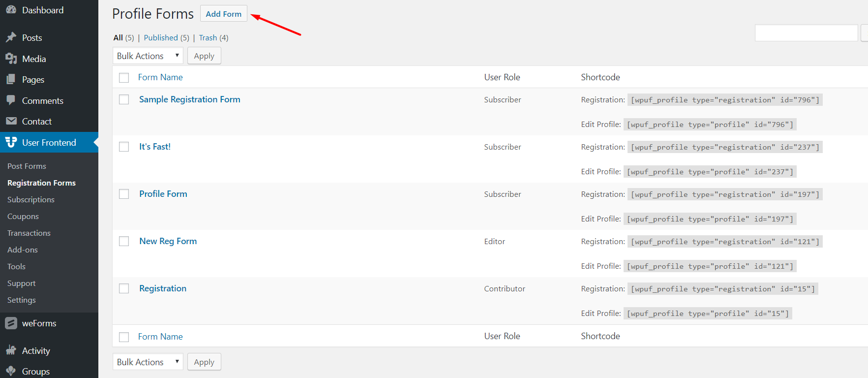
Task: Open Subscriptions in User Frontend submenu
Action: [x=31, y=199]
